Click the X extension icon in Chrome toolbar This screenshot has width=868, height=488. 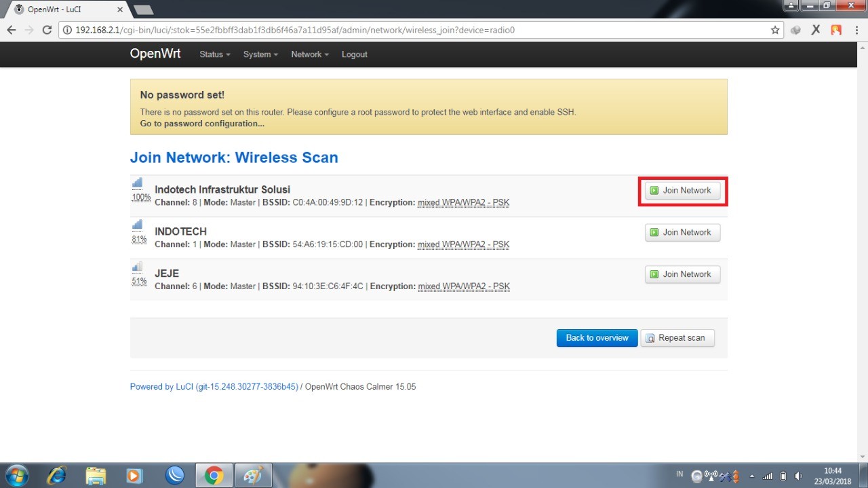[x=816, y=30]
